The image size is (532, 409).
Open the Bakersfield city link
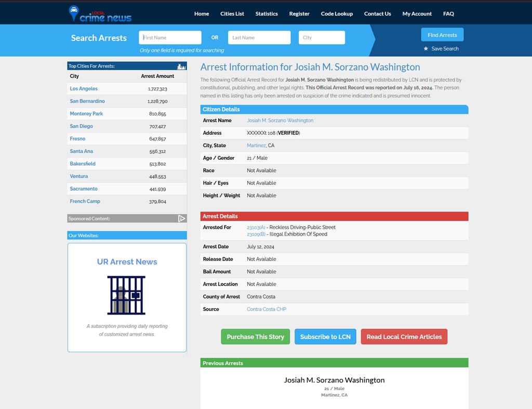pyautogui.click(x=83, y=164)
